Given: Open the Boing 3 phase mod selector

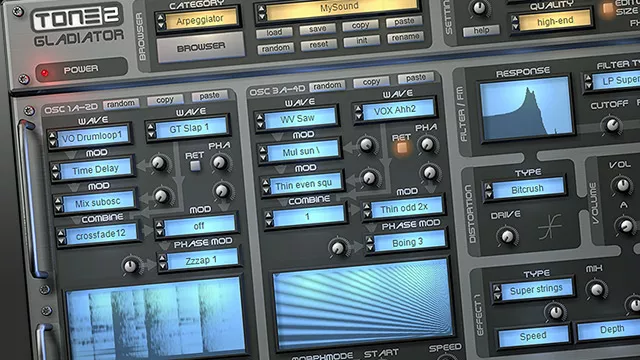Looking at the screenshot, I should [x=407, y=242].
